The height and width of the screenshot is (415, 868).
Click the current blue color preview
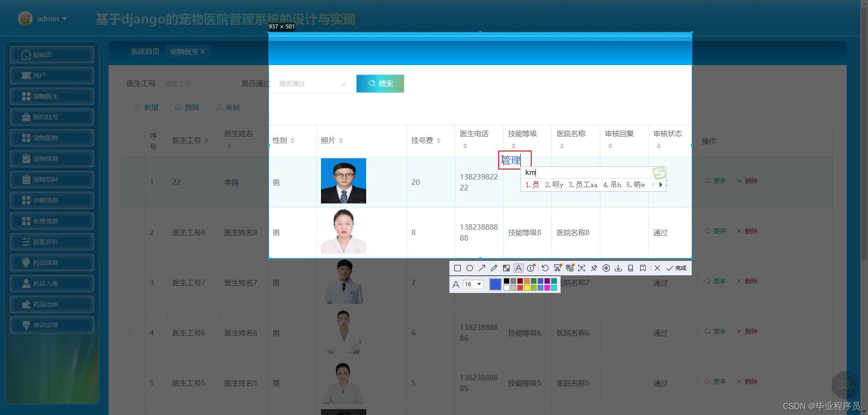coord(495,284)
